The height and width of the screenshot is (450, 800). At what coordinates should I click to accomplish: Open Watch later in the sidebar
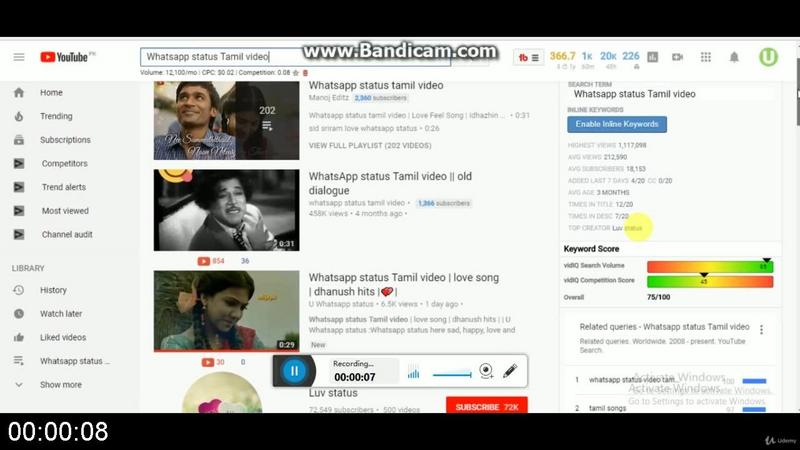click(x=61, y=314)
